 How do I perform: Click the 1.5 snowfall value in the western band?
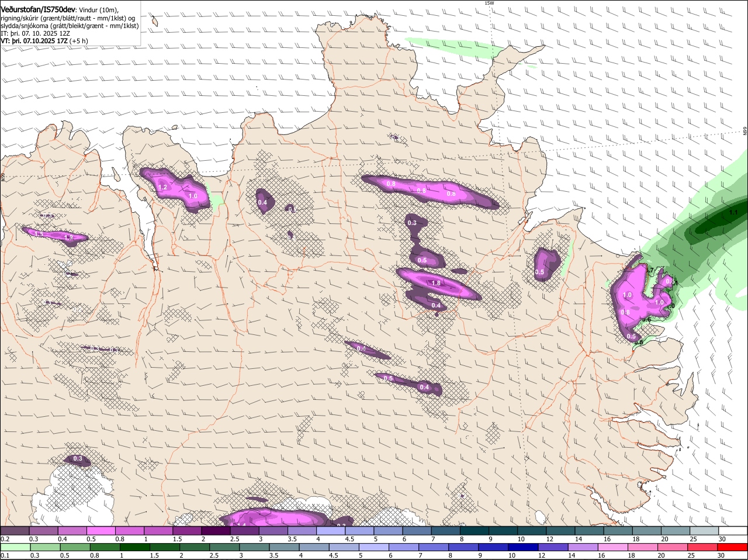(x=39, y=234)
